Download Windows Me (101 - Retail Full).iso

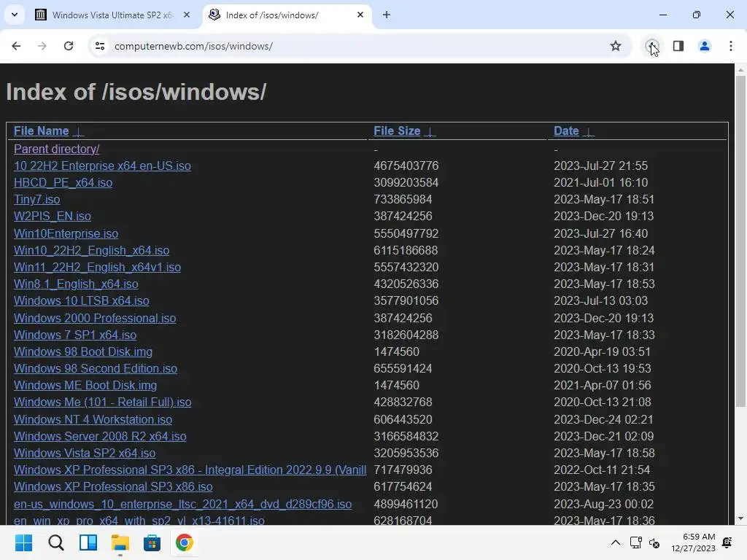pos(102,402)
